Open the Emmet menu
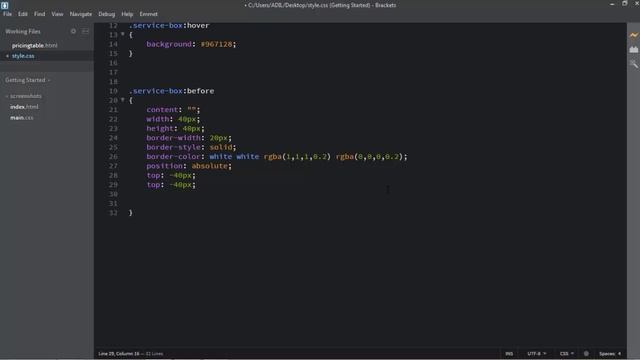The height and width of the screenshot is (360, 640). click(149, 14)
